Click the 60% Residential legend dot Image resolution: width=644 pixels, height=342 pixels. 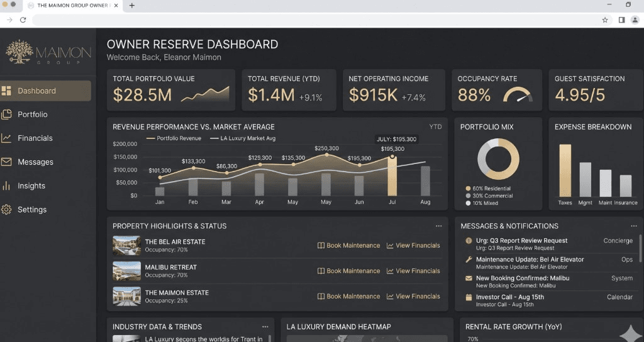point(468,189)
